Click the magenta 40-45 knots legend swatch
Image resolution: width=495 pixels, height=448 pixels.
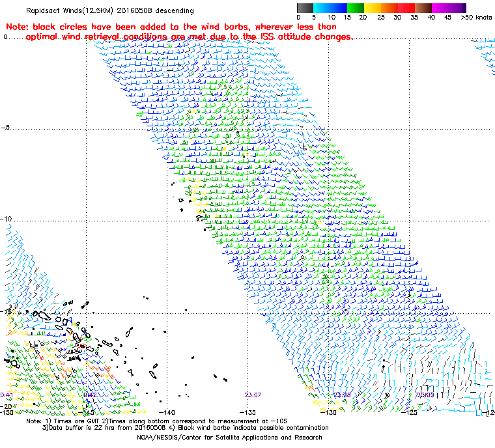pos(440,8)
